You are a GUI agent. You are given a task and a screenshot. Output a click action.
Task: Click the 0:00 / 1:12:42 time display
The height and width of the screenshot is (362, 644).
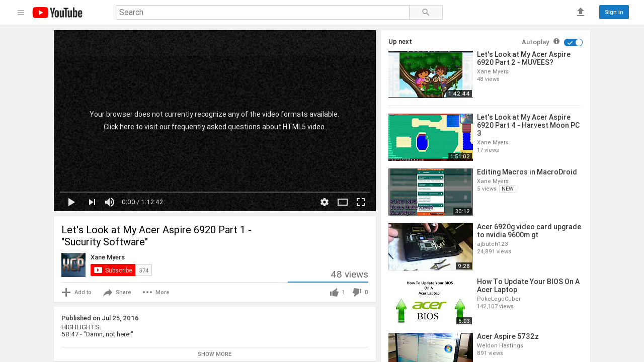(x=142, y=202)
